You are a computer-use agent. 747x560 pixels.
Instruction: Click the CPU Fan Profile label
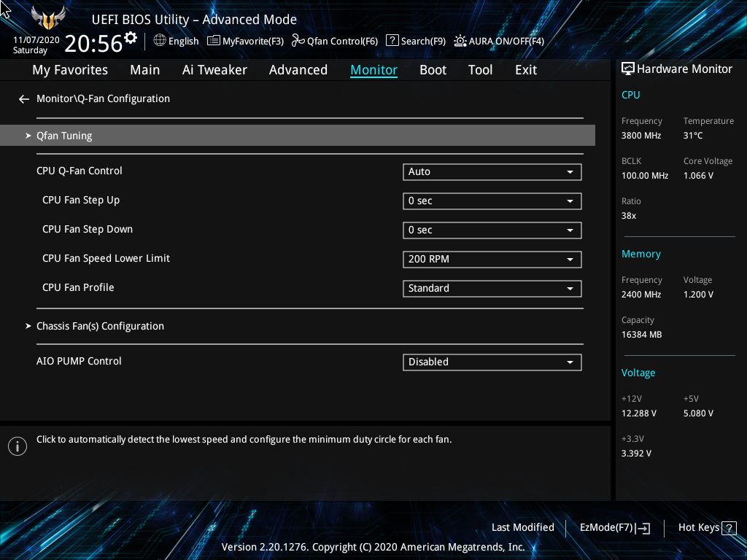pyautogui.click(x=78, y=287)
